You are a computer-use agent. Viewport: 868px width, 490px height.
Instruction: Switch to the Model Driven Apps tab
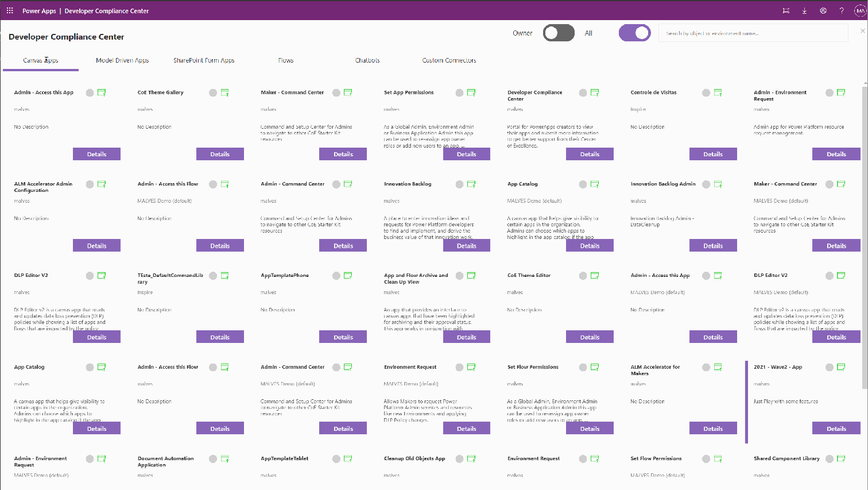[x=122, y=60]
